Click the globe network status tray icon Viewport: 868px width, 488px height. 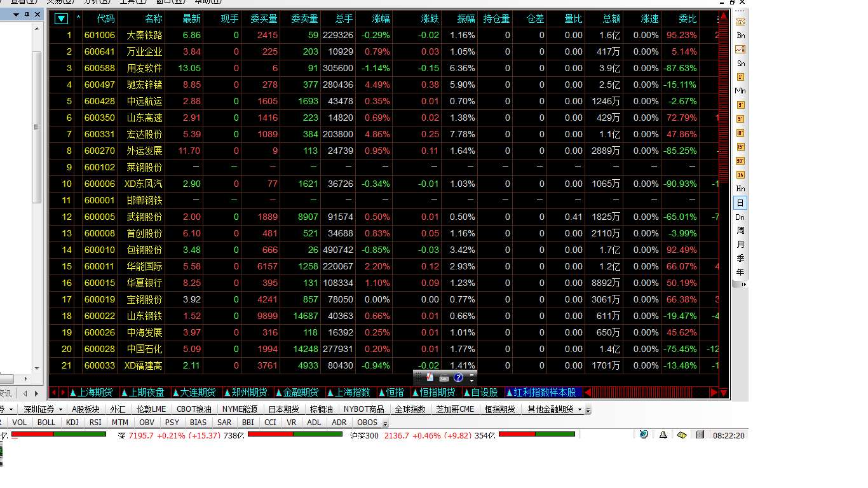(644, 435)
